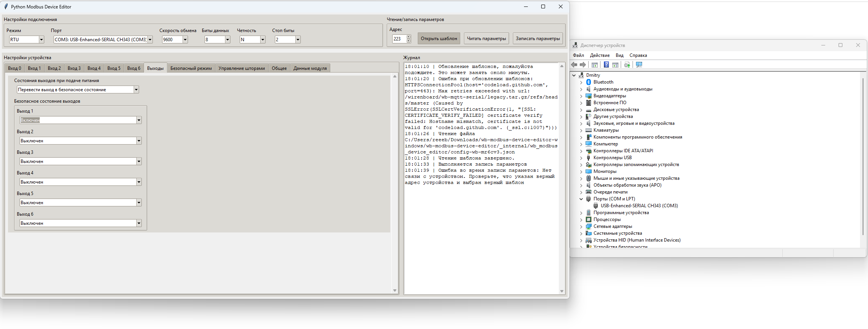Open the Выход 1 state dropdown
Viewport: 868px width, 329px height.
click(x=139, y=120)
